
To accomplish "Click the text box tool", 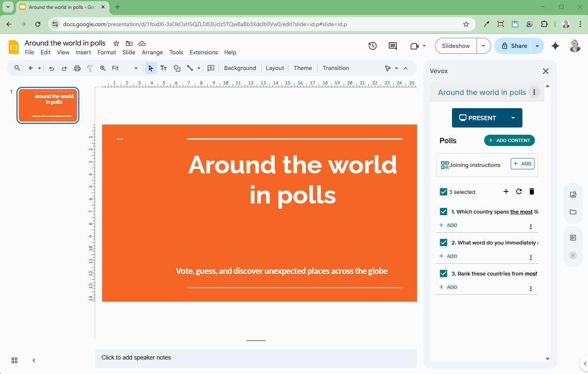I will [x=163, y=68].
